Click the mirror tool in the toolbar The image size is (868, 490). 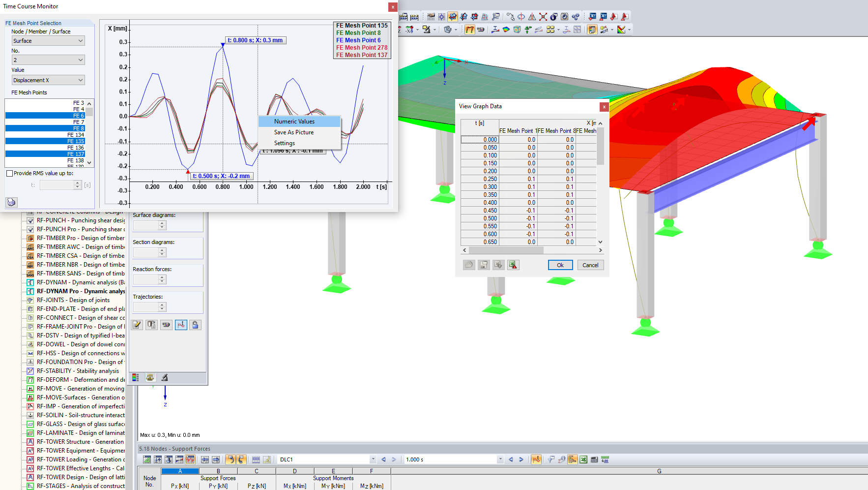click(x=532, y=17)
